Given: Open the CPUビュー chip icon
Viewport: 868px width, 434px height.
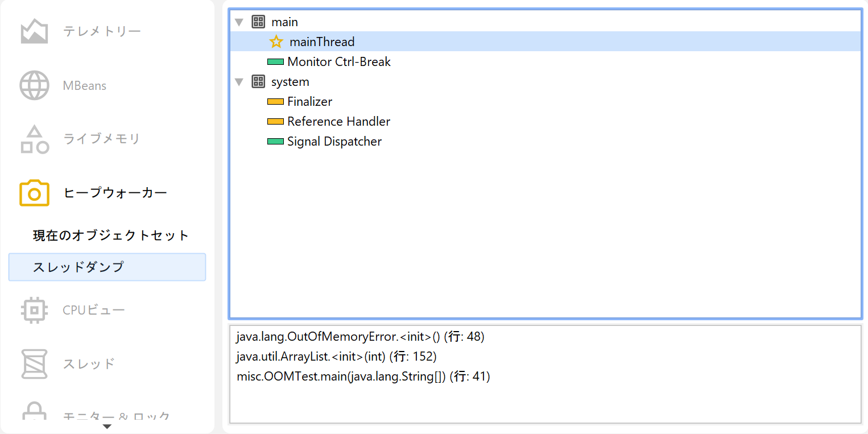Looking at the screenshot, I should (34, 310).
